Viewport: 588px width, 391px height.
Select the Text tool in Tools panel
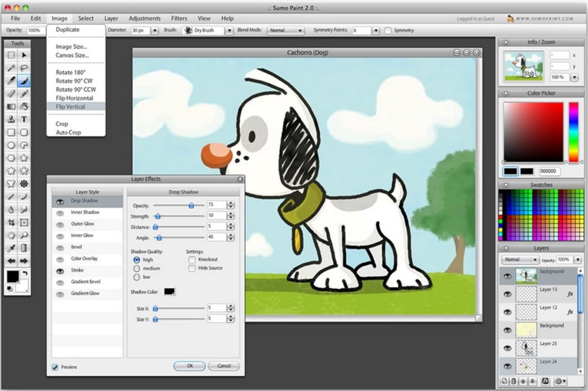click(24, 119)
